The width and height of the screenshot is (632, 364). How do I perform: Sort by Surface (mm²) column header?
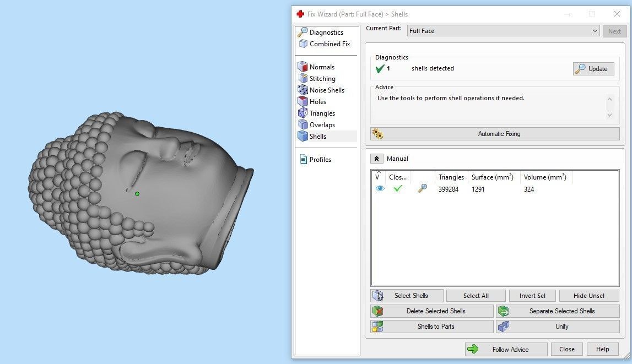click(493, 177)
